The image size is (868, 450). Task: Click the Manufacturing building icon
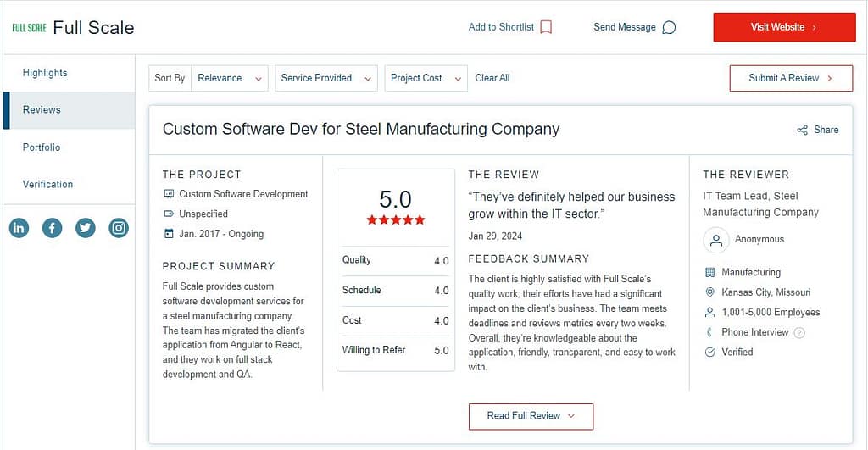coord(709,272)
